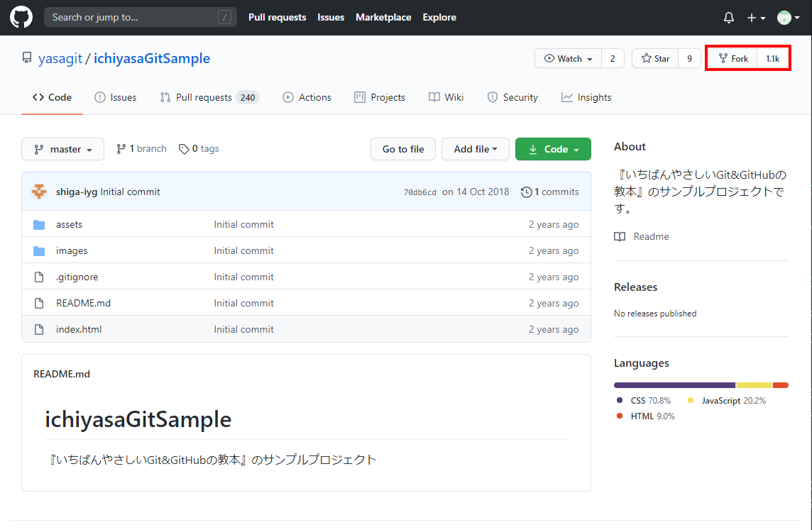
Task: Expand the Add file dropdown
Action: pyautogui.click(x=476, y=149)
